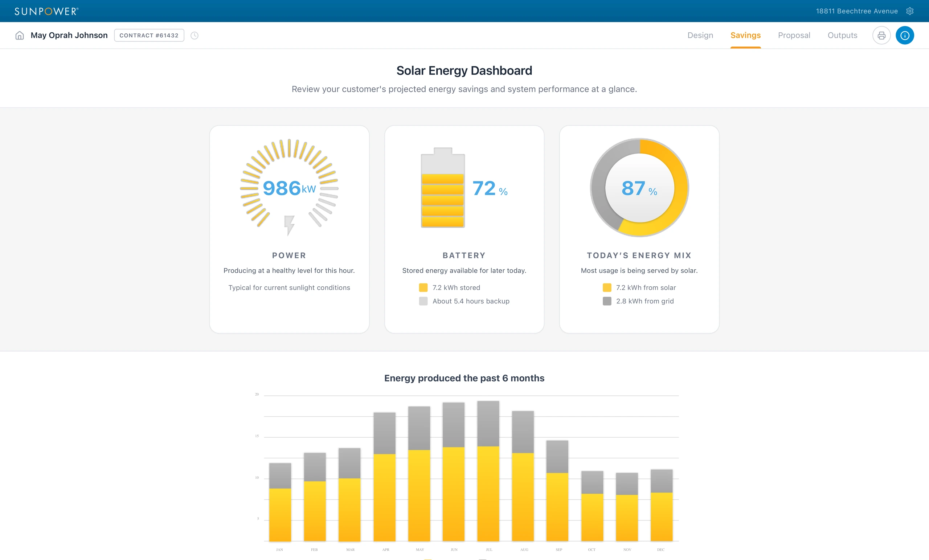The height and width of the screenshot is (560, 929).
Task: Print the dashboard with printer button
Action: click(x=881, y=36)
